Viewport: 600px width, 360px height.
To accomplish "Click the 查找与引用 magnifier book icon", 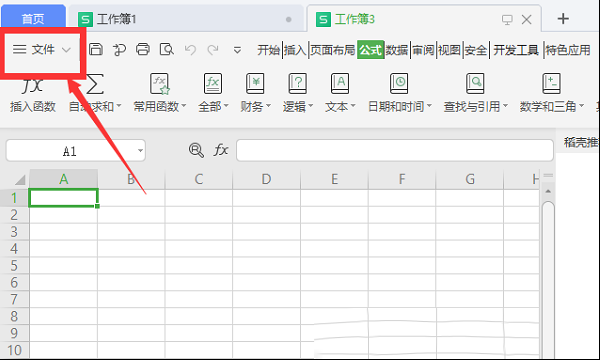I will [475, 83].
